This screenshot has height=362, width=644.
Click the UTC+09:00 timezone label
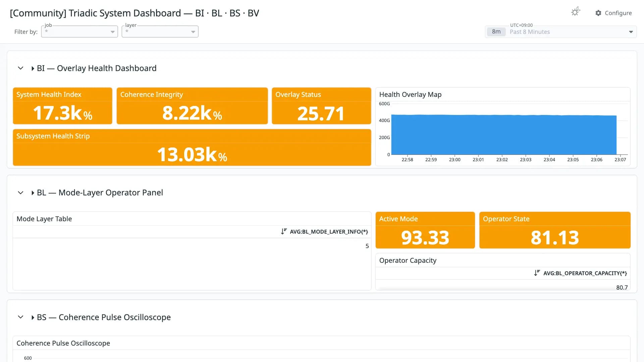coord(521,25)
